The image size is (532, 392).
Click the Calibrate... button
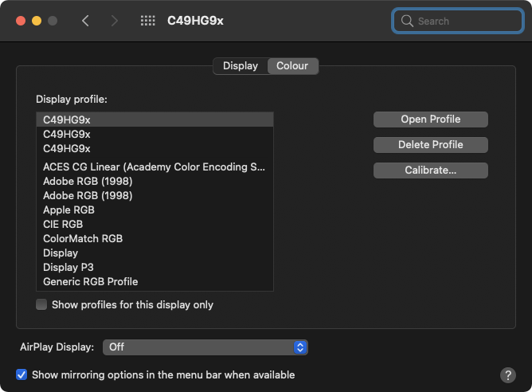coord(431,171)
